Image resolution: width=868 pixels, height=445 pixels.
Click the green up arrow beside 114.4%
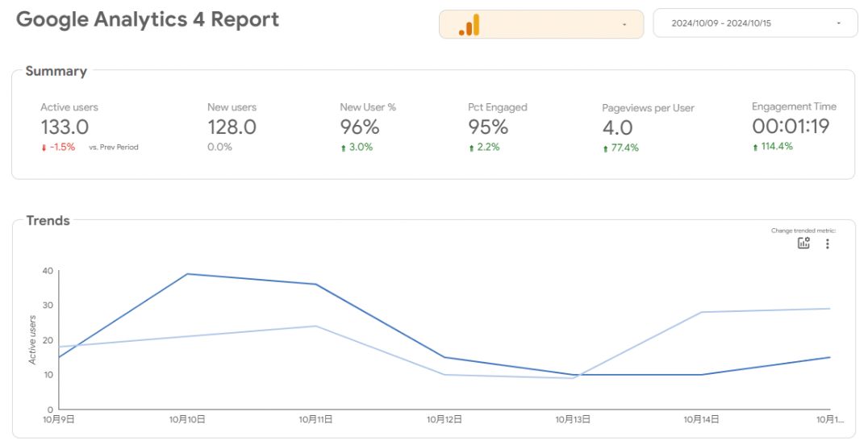tap(755, 148)
